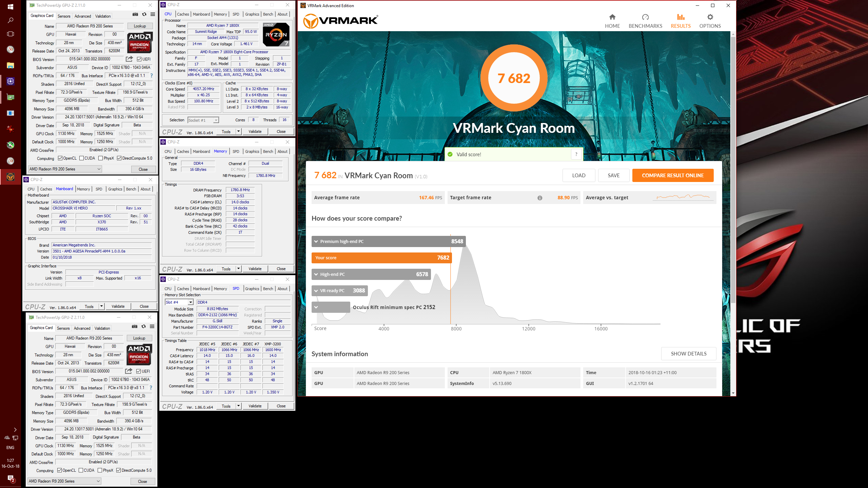This screenshot has height=488, width=868.
Task: Switch to GPU-Z taskbar icon
Action: [11, 97]
